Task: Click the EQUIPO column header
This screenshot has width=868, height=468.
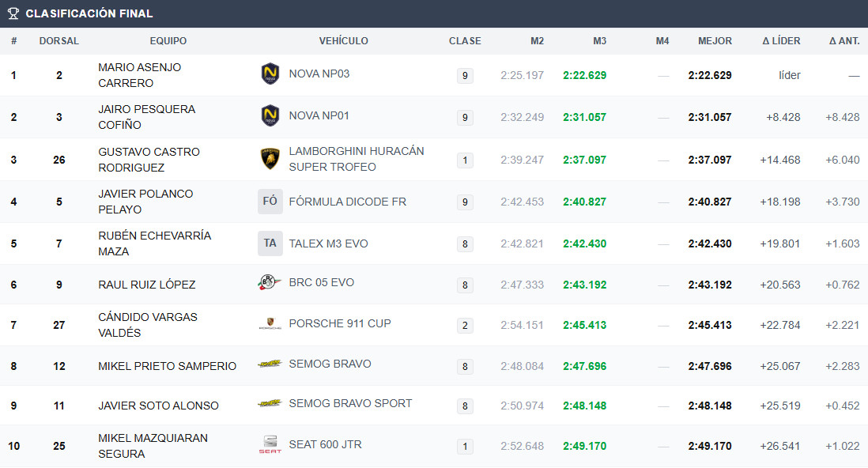Action: [168, 41]
